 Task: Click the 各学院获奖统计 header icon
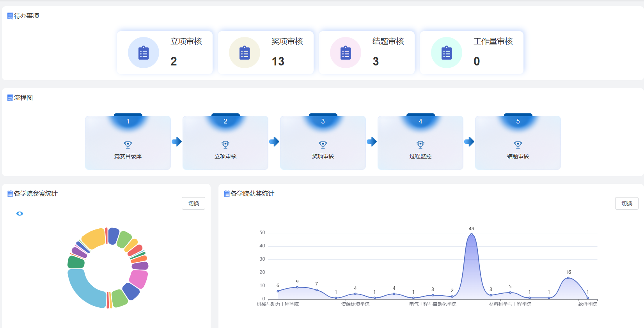pyautogui.click(x=227, y=194)
